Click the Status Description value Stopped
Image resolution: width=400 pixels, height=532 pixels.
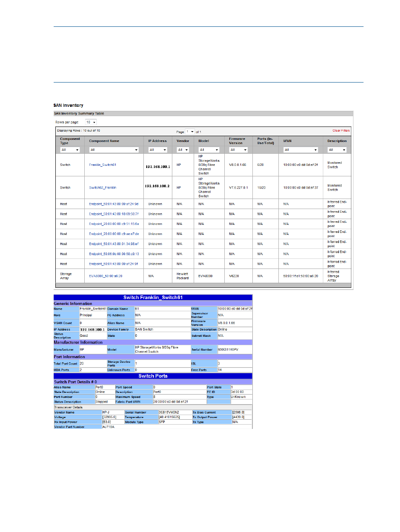coord(102,402)
